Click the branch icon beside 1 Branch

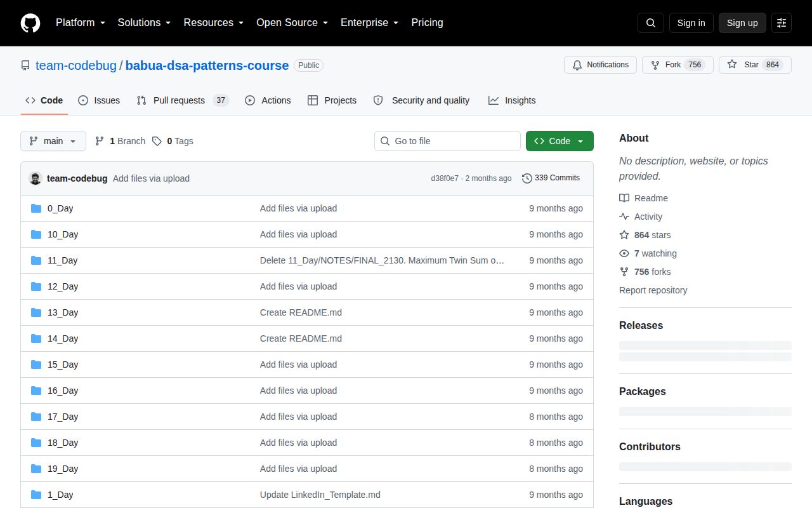click(x=100, y=141)
